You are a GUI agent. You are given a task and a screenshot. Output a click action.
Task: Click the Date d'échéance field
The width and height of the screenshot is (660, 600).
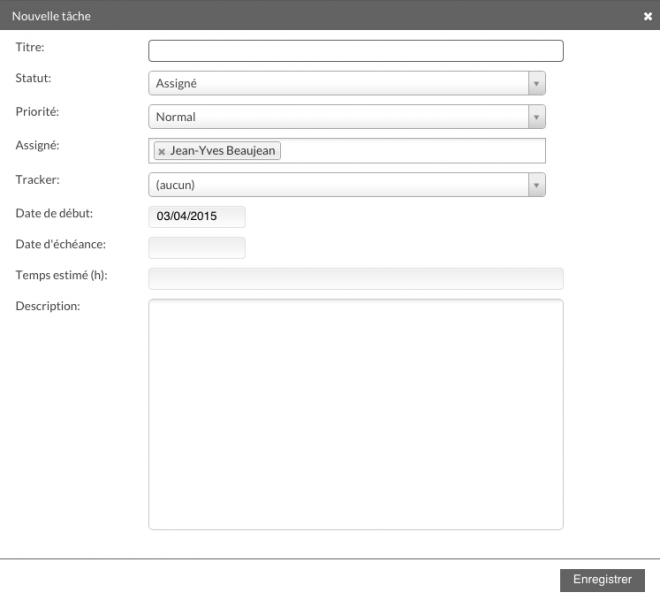tap(197, 248)
